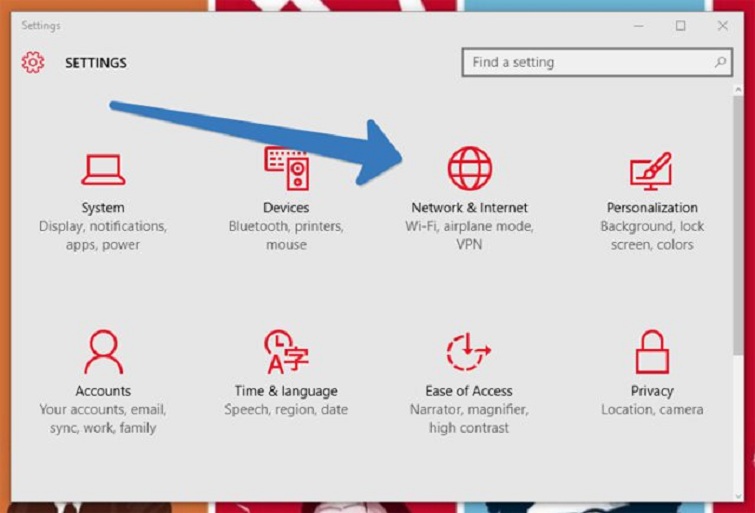This screenshot has width=755, height=513.
Task: Click 'Your accounts, email, sync, work, family' description
Action: tap(103, 419)
